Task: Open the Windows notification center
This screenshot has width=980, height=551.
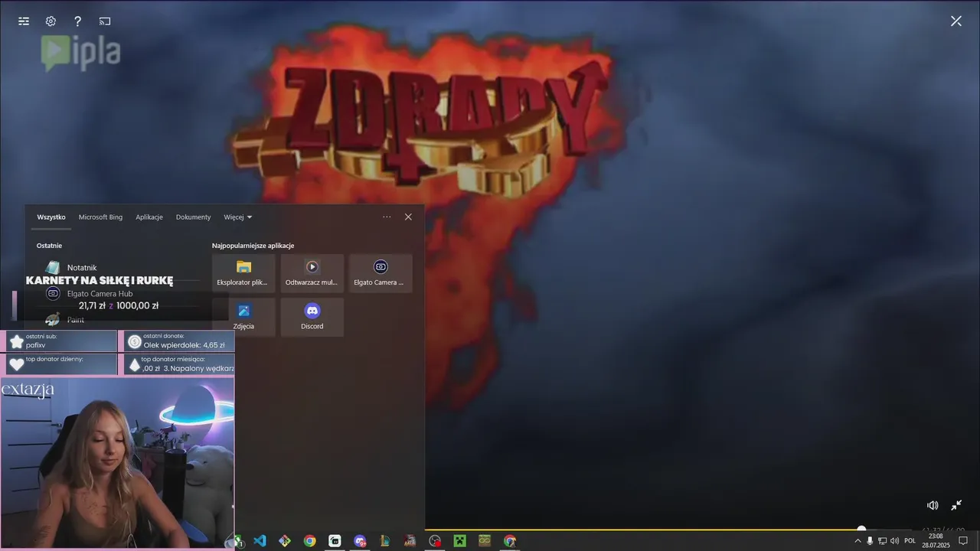Action: pos(963,540)
